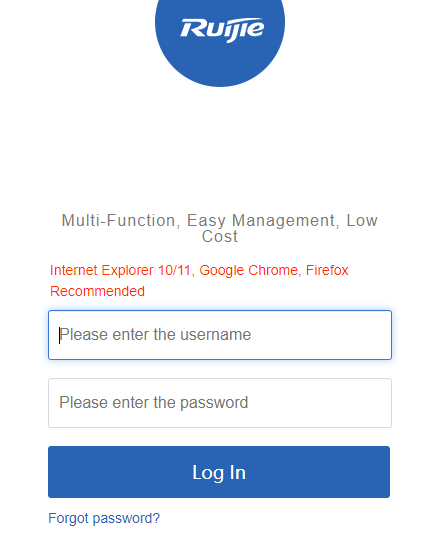Select the 'Please enter the password' placeholder
This screenshot has height=540, width=431.
pos(154,403)
